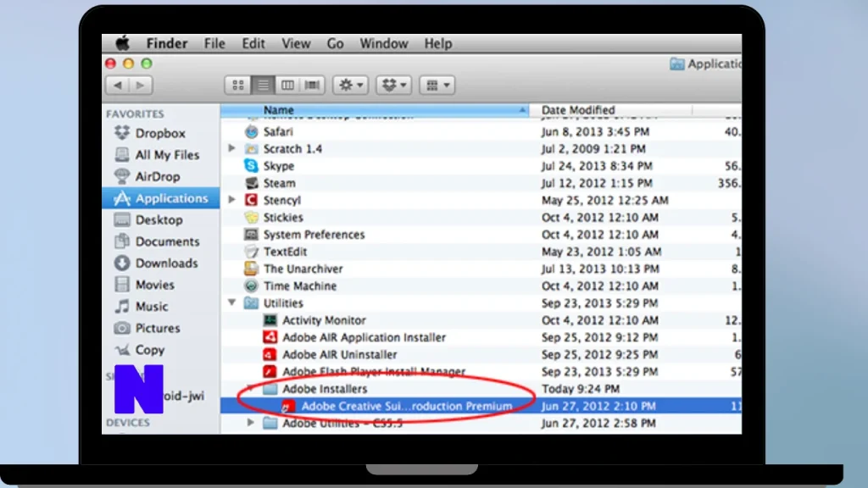
Task: Open the File menu
Action: (x=214, y=43)
